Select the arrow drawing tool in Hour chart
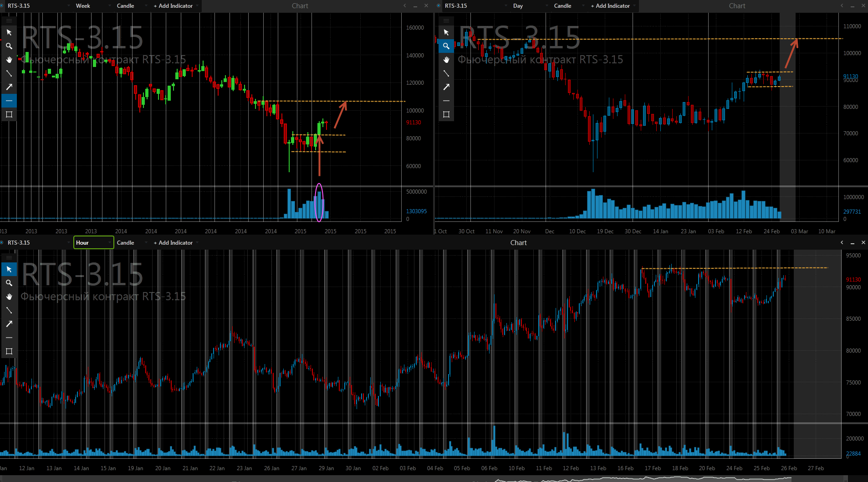 [9, 324]
